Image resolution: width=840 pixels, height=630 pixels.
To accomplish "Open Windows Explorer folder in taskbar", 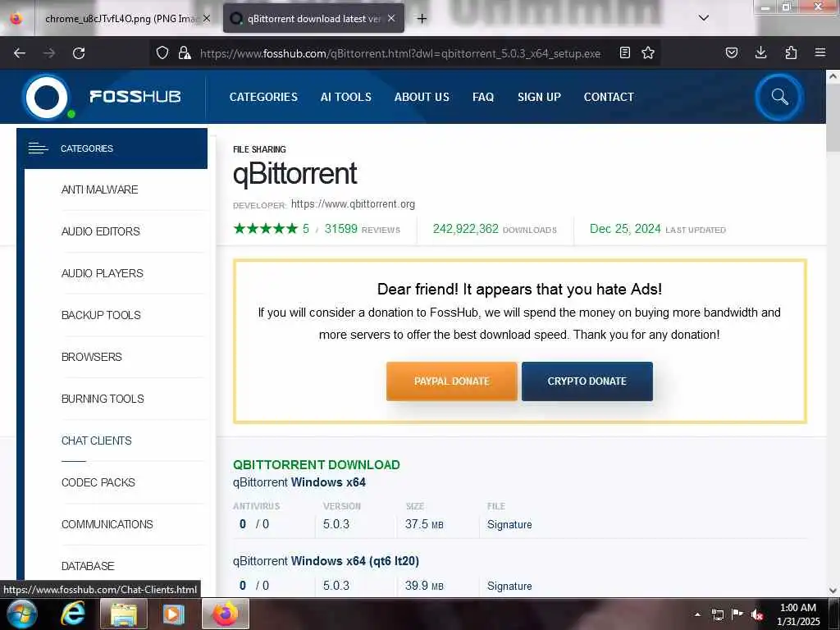I will [x=124, y=614].
